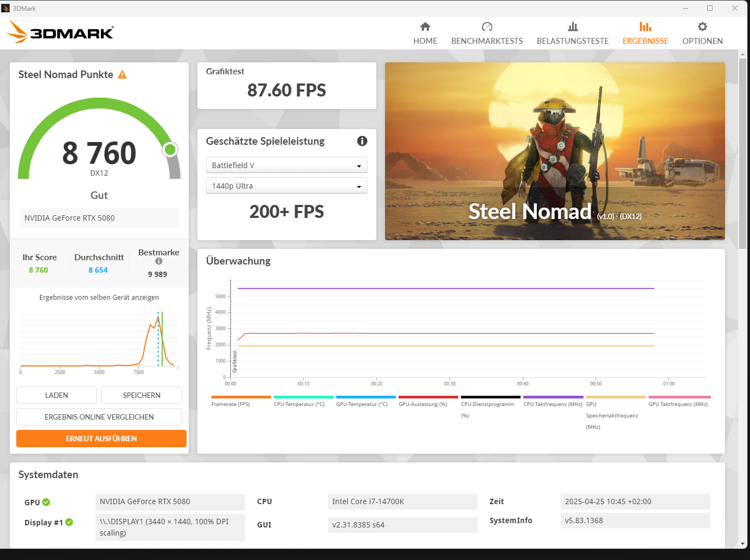Screen dimensions: 750x560
Task: Click the Durchschnitt value 8 654
Action: point(98,270)
